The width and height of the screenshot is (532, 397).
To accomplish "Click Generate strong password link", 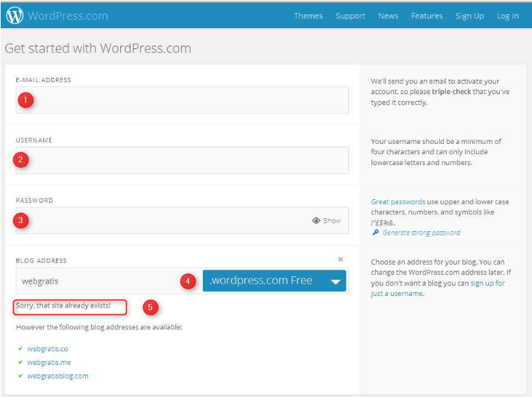I will point(421,233).
